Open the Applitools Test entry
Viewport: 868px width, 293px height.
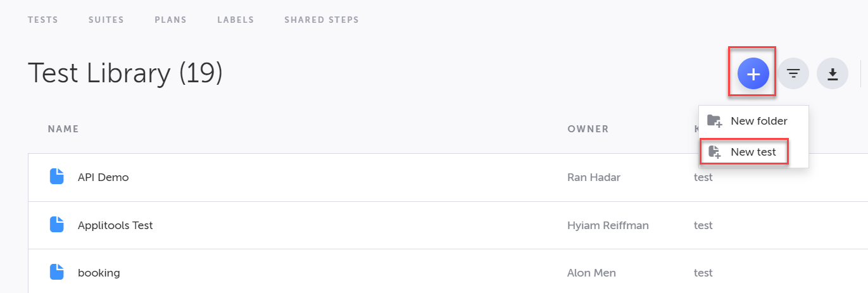(115, 225)
